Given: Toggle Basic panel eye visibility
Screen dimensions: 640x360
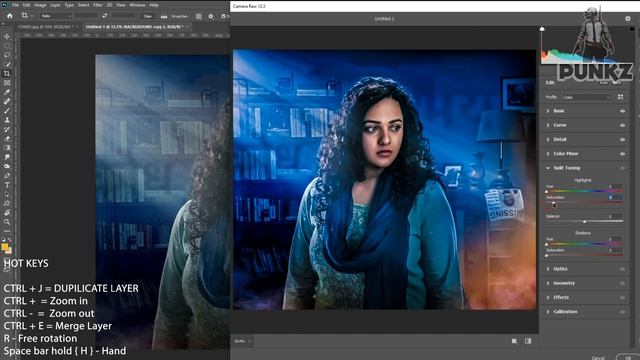Looking at the screenshot, I should [x=622, y=111].
